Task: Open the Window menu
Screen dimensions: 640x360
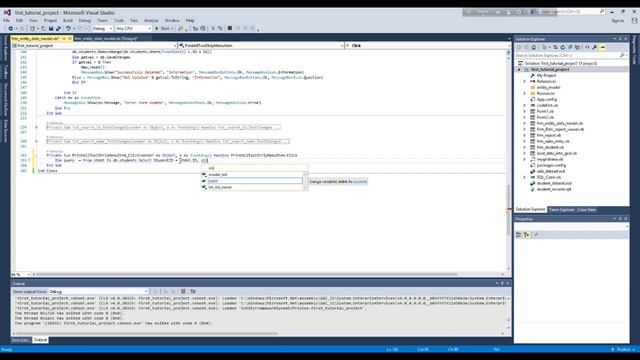Action: [172, 20]
